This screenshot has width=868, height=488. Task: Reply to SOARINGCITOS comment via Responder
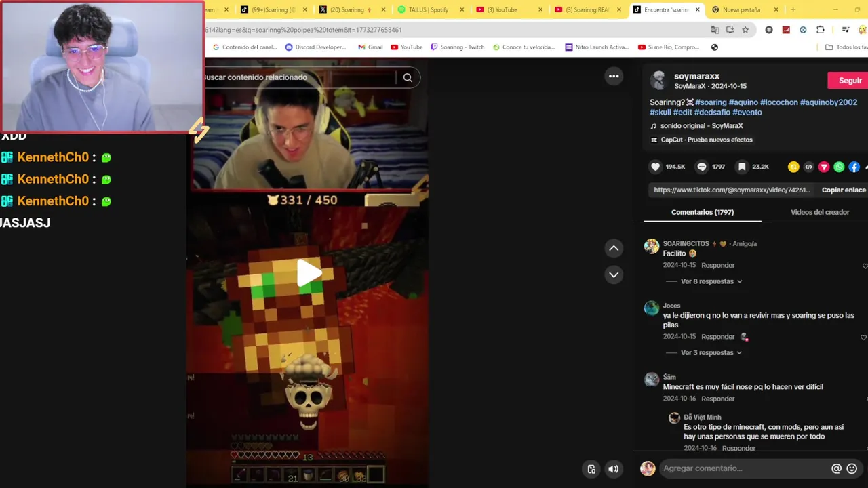coord(717,265)
